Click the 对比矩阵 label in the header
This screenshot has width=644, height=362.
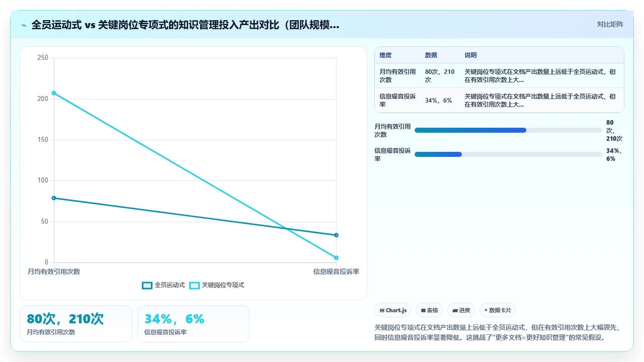click(610, 25)
